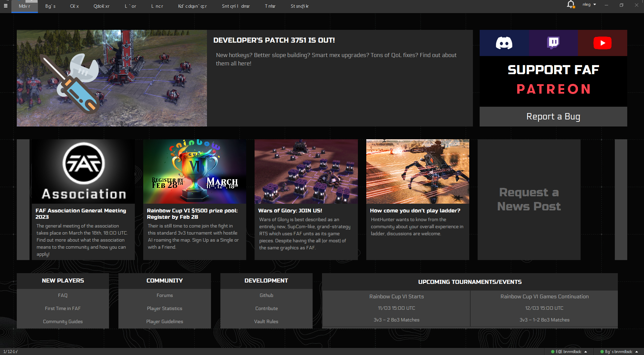Select the active 'Mdv r' News tab
Image resolution: width=644 pixels, height=355 pixels.
click(x=24, y=6)
